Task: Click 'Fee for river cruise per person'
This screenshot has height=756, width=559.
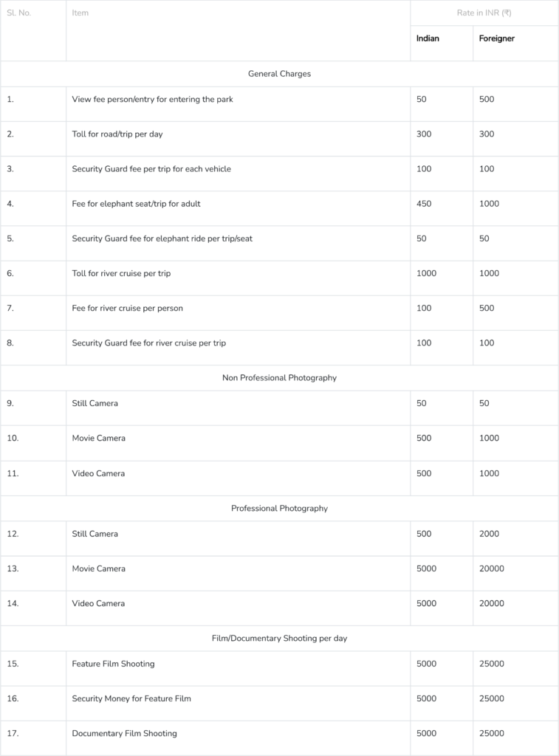Action: (x=127, y=309)
